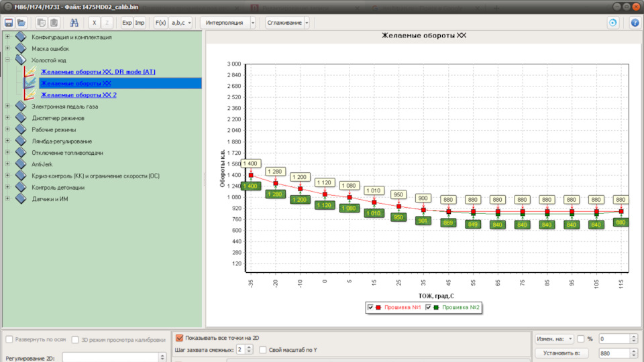Open the F(x) function tool
This screenshot has height=362, width=644.
[x=160, y=23]
